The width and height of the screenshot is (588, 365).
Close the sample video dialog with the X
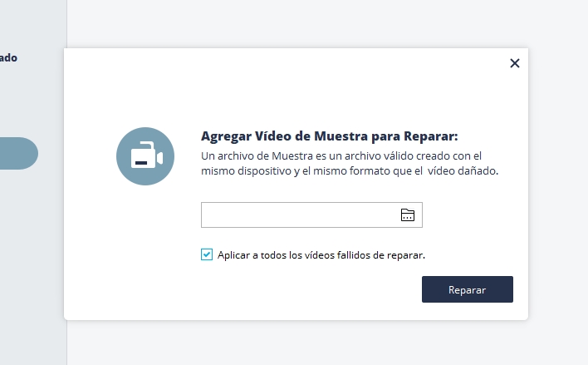point(514,63)
